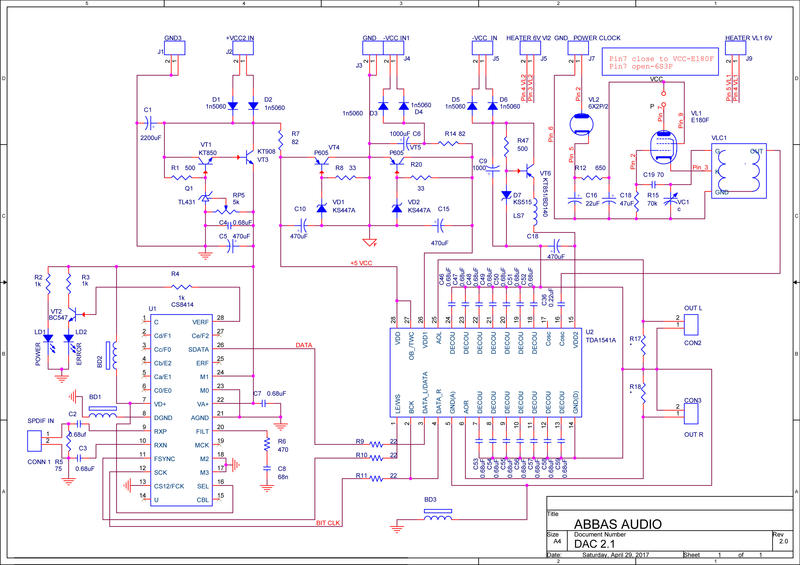Image resolution: width=800 pixels, height=565 pixels.
Task: Select the CON2 OUT L connector
Action: [691, 325]
